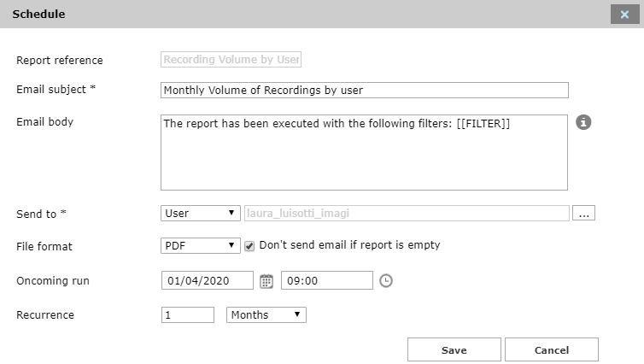Click the info icon beside Email body
Image resolution: width=644 pixels, height=364 pixels.
(x=583, y=122)
